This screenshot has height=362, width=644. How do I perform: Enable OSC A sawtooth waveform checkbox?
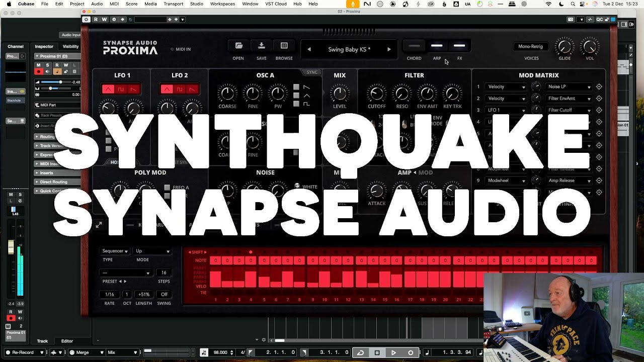point(296,87)
